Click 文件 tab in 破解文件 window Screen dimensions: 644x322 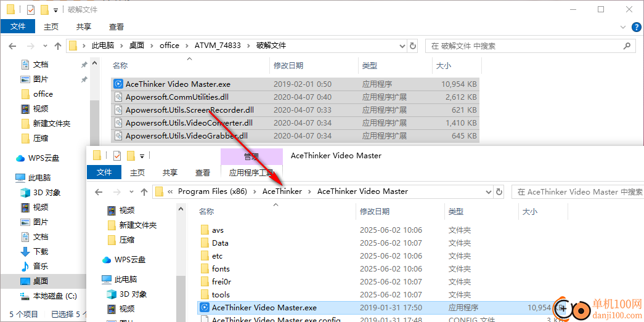pyautogui.click(x=18, y=26)
